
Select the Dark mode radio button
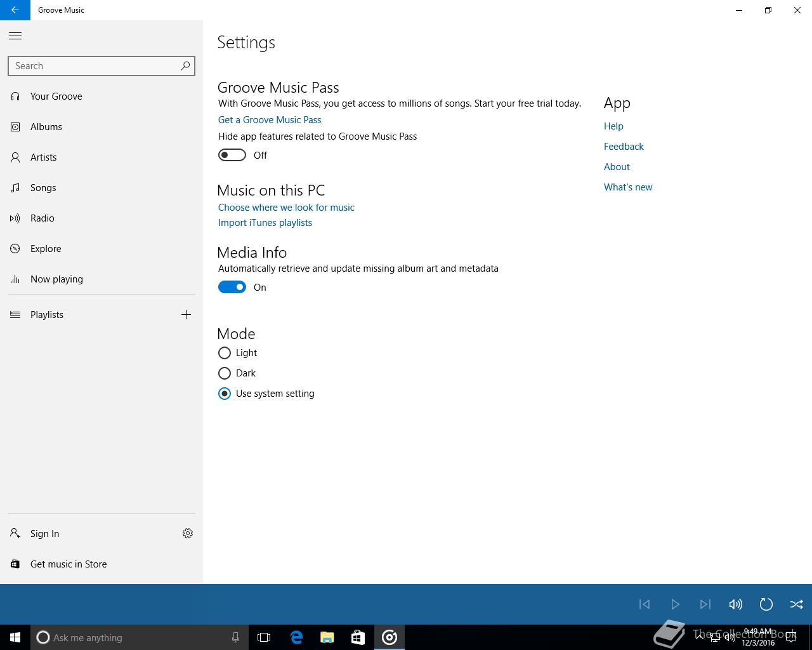coord(225,373)
